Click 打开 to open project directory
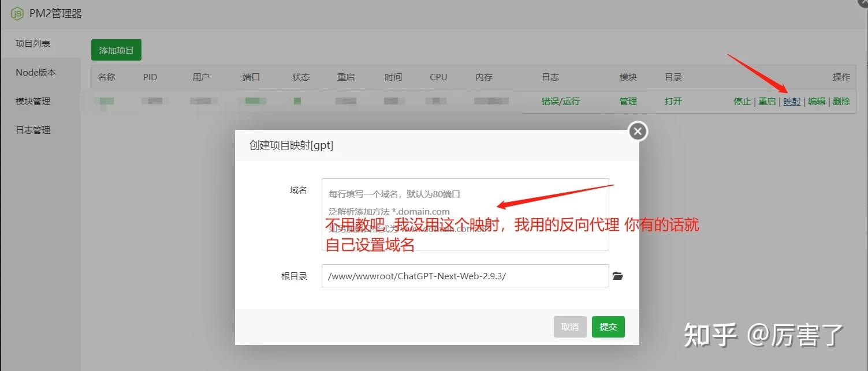This screenshot has height=371, width=868. click(673, 101)
